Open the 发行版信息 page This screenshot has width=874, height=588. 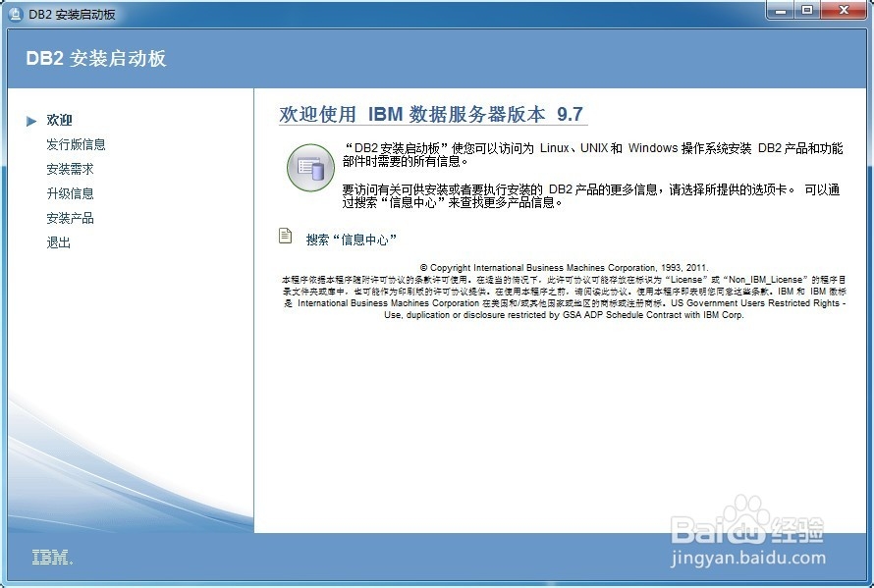[77, 143]
